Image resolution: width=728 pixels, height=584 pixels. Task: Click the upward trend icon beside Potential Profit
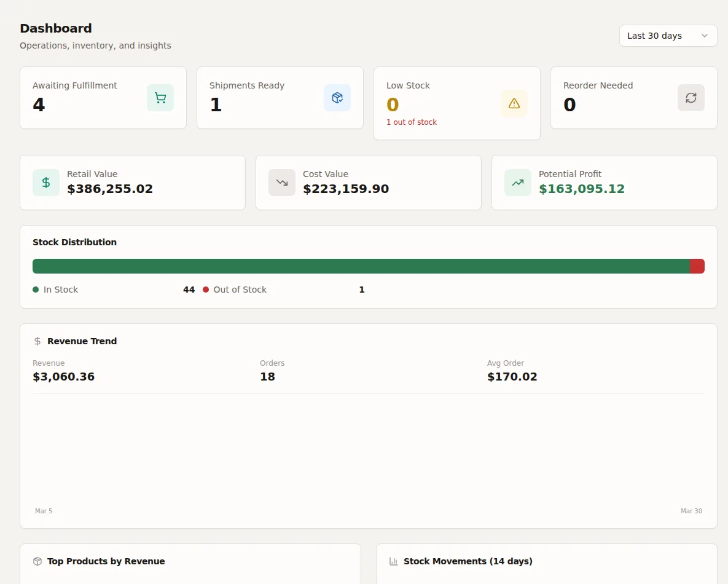[518, 183]
